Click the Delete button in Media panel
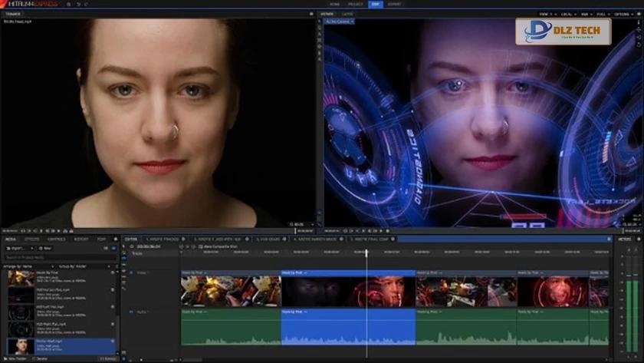This screenshot has height=363, width=644. click(x=40, y=359)
